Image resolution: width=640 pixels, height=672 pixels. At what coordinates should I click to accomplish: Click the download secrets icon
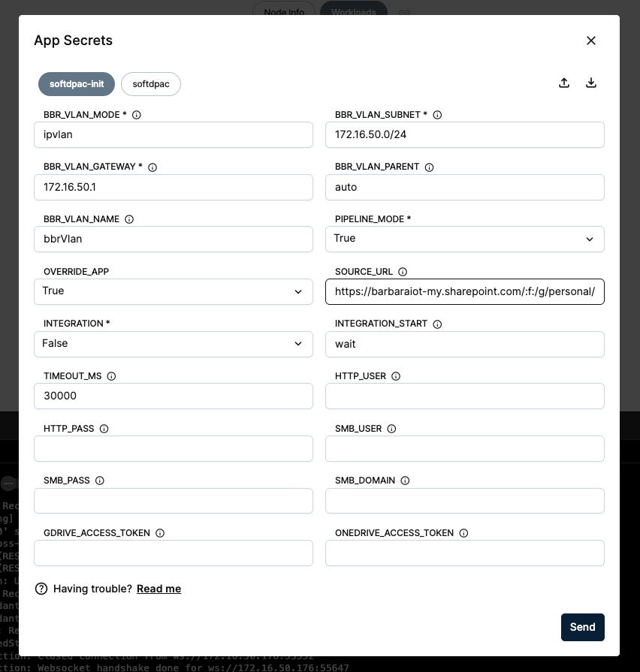pos(591,83)
